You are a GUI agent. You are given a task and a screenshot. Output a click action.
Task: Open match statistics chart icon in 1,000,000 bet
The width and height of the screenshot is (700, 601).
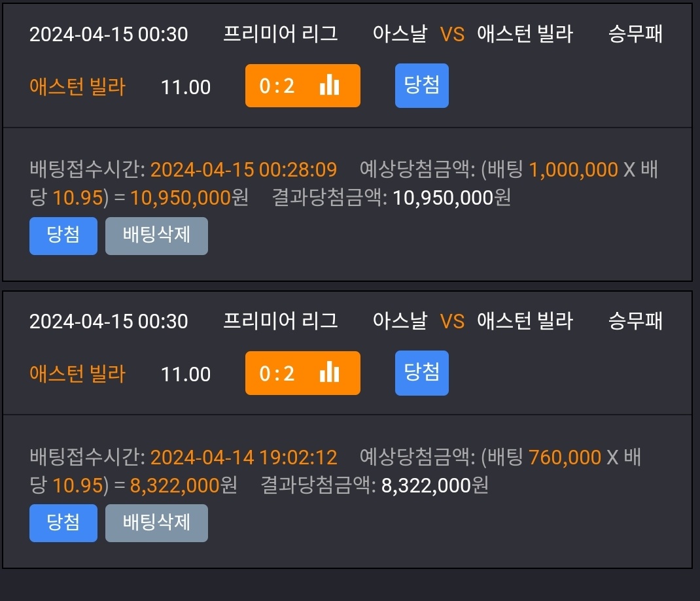329,85
